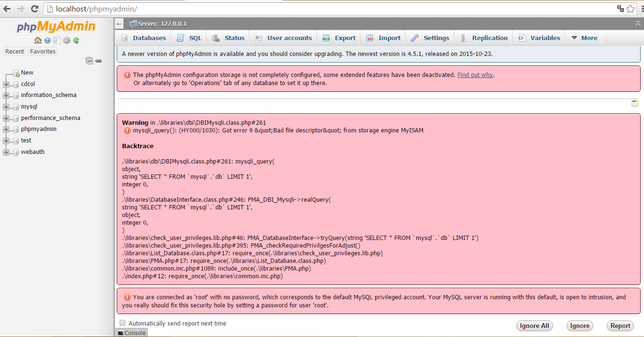Click the New database icon
Viewport: 644px width, 337px height.
coord(16,73)
